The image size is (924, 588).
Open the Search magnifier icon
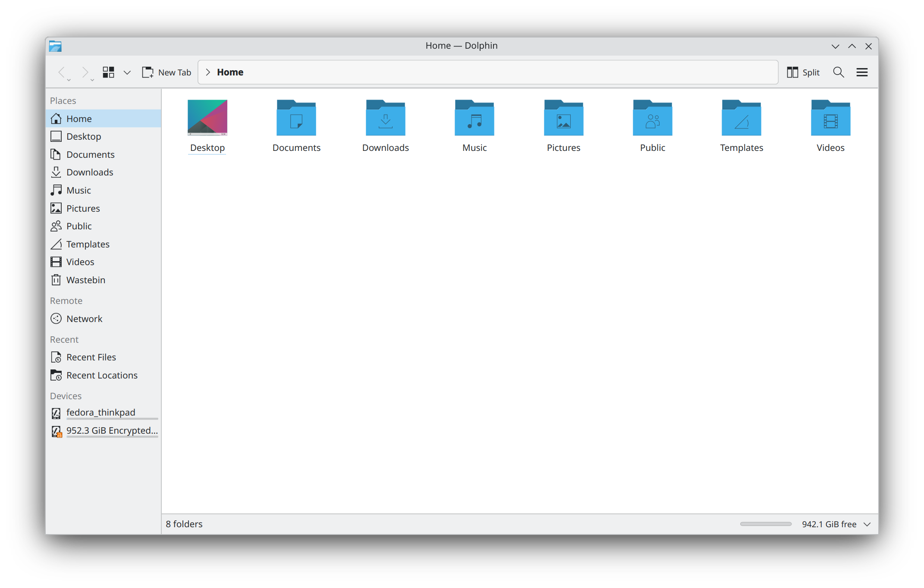tap(838, 72)
